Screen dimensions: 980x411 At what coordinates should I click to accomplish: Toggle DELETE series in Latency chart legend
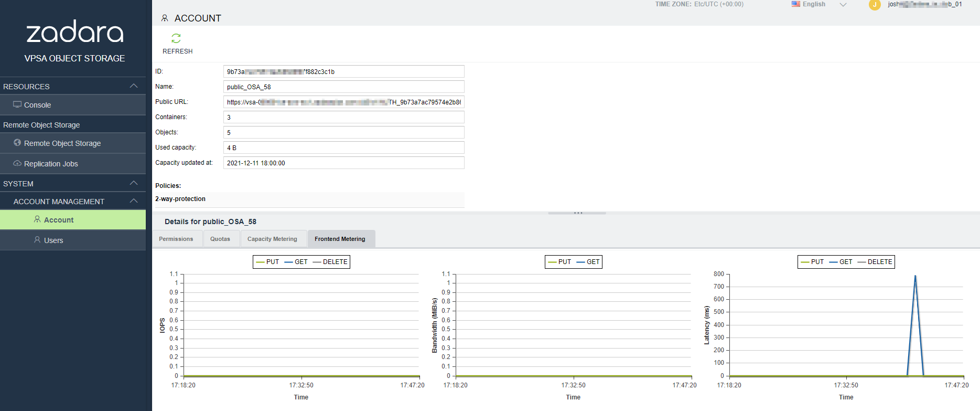click(x=875, y=262)
